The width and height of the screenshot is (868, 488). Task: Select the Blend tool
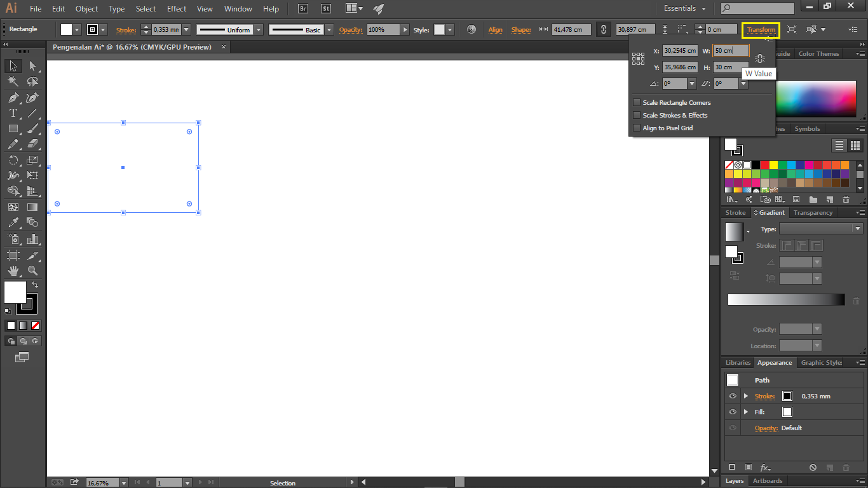(32, 222)
